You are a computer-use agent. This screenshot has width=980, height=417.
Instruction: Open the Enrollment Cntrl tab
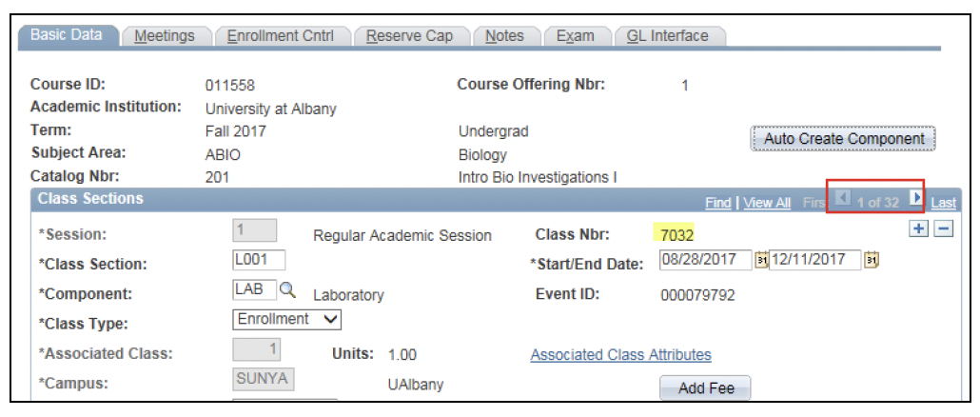point(280,36)
